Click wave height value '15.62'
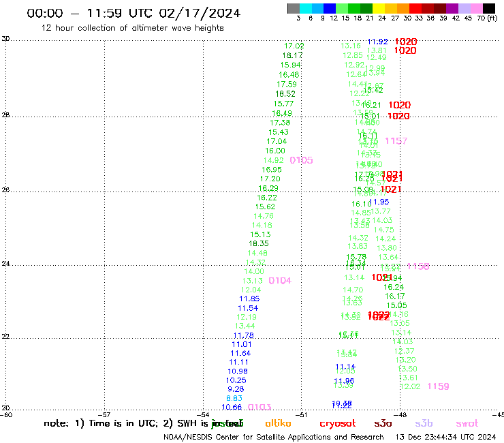504x443 pixels. tap(265, 207)
